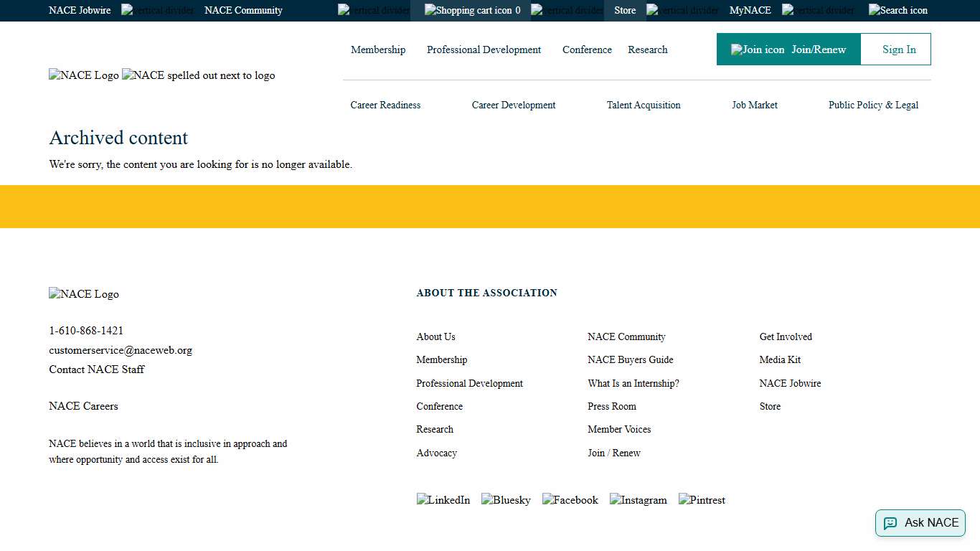This screenshot has width=980, height=551.
Task: Click the Pinterest social icon
Action: click(x=702, y=500)
